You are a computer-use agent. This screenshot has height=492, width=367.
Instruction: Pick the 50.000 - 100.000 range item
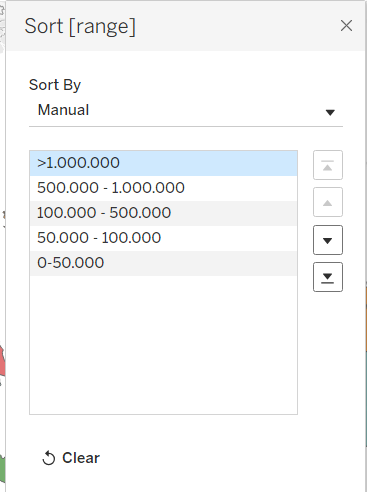pyautogui.click(x=163, y=238)
